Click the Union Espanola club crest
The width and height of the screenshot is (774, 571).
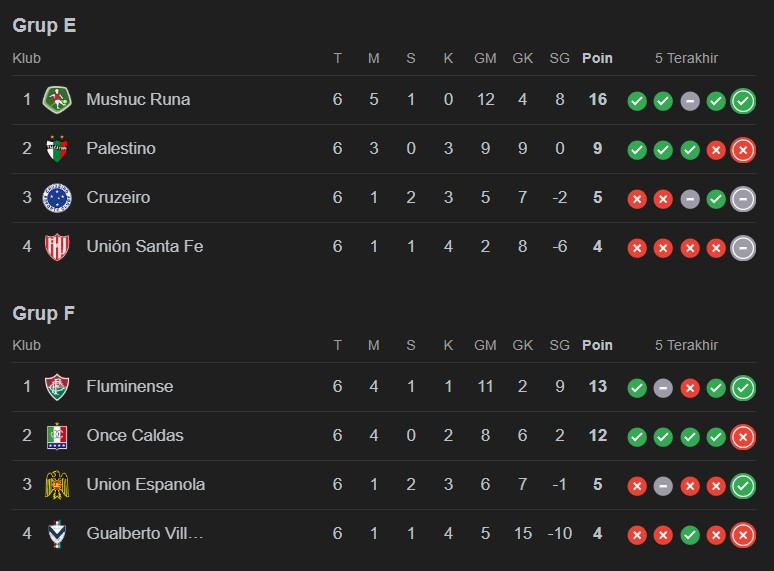click(x=57, y=485)
